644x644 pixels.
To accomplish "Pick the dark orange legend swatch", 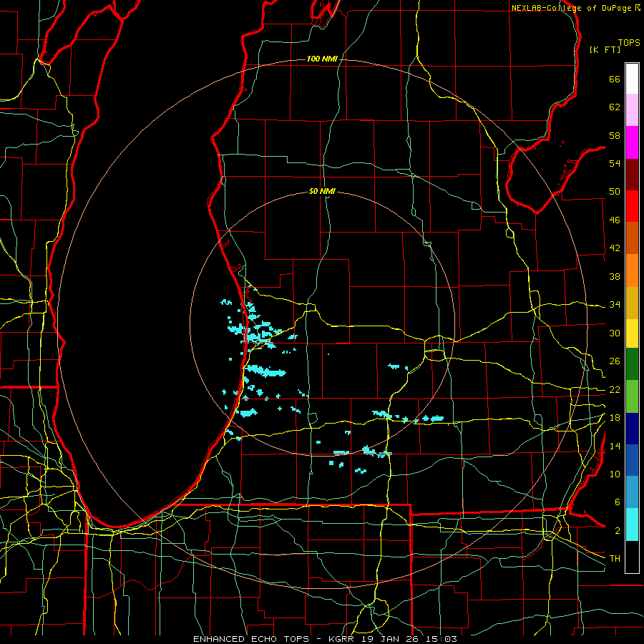I will pyautogui.click(x=632, y=238).
